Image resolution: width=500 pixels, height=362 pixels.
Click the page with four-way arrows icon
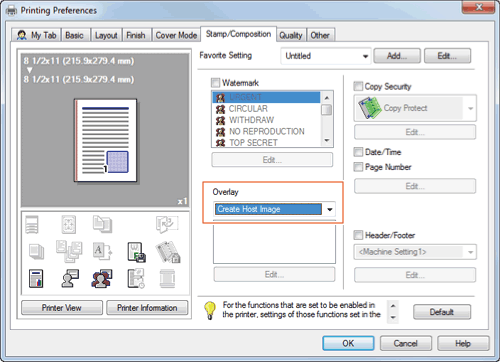tap(69, 224)
